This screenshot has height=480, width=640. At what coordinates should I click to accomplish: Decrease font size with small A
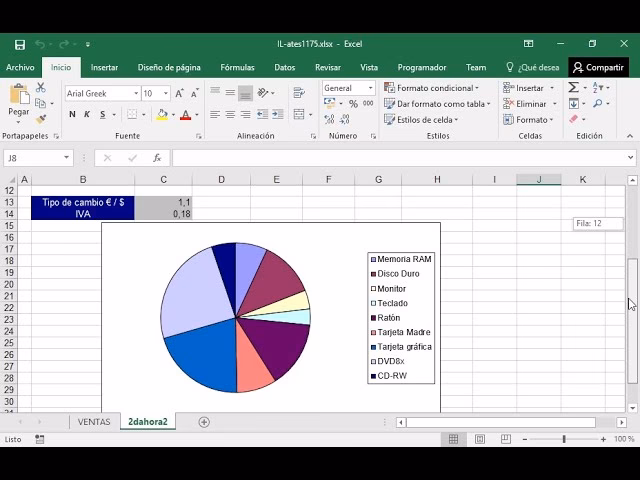pyautogui.click(x=195, y=94)
